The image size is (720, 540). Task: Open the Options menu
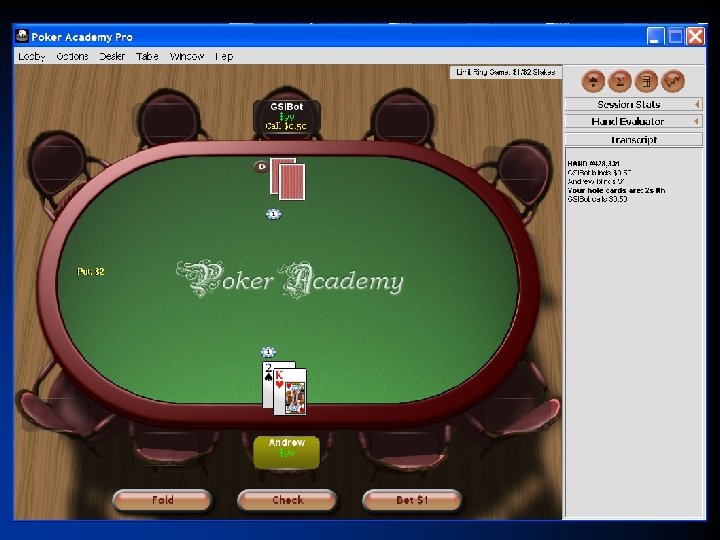tap(72, 56)
